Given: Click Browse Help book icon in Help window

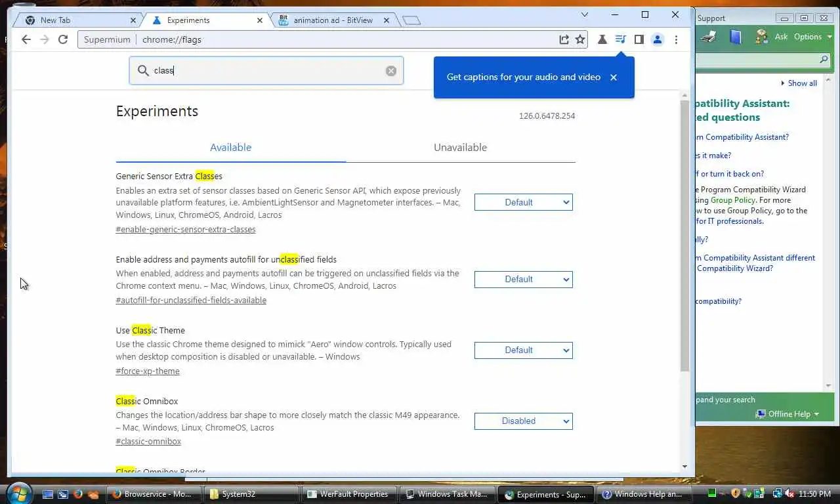Looking at the screenshot, I should (736, 37).
